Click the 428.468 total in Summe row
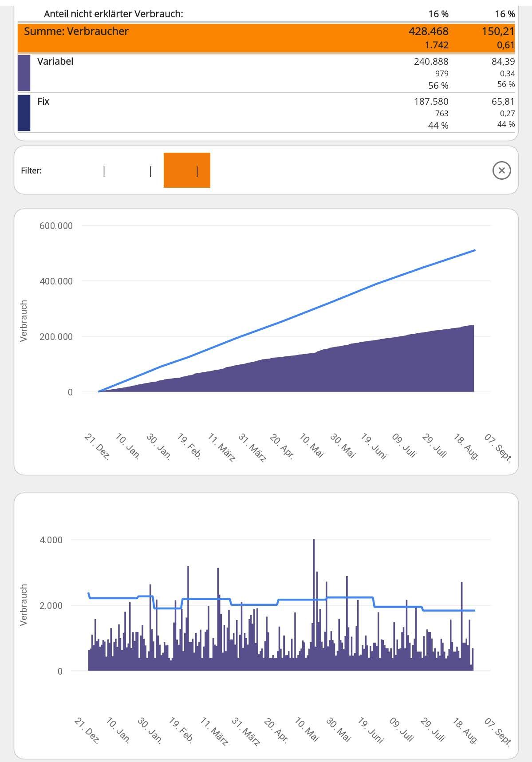This screenshot has height=762, width=532. [x=428, y=31]
